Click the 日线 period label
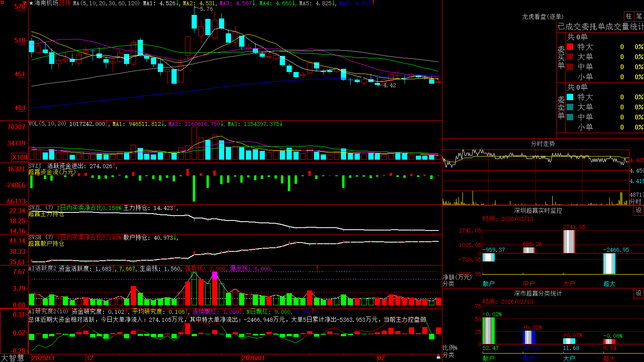This screenshot has height=362, width=644. pyautogui.click(x=65, y=3)
